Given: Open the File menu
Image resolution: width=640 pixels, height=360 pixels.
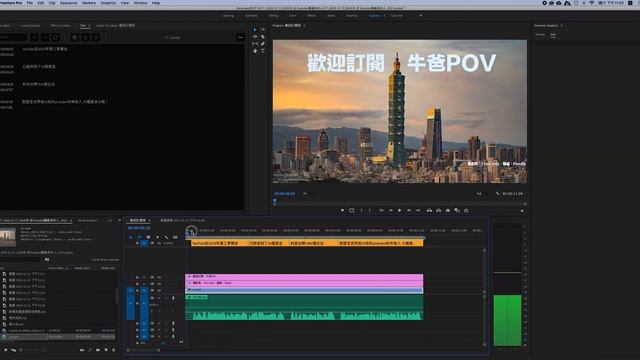Looking at the screenshot, I should (x=30, y=3).
